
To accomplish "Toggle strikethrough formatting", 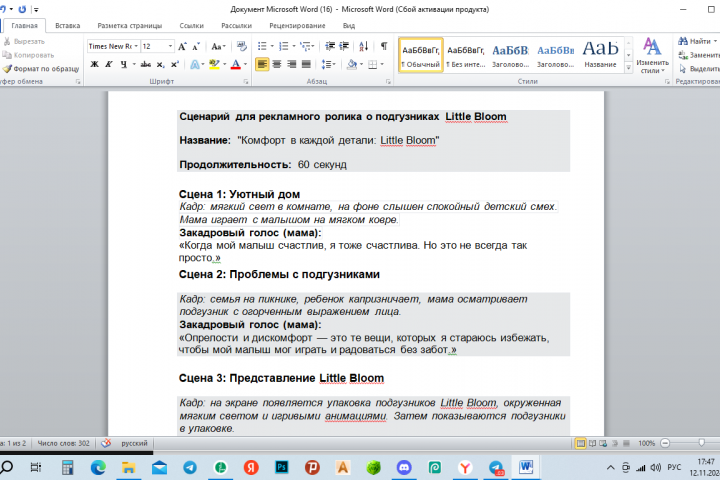I will (146, 64).
